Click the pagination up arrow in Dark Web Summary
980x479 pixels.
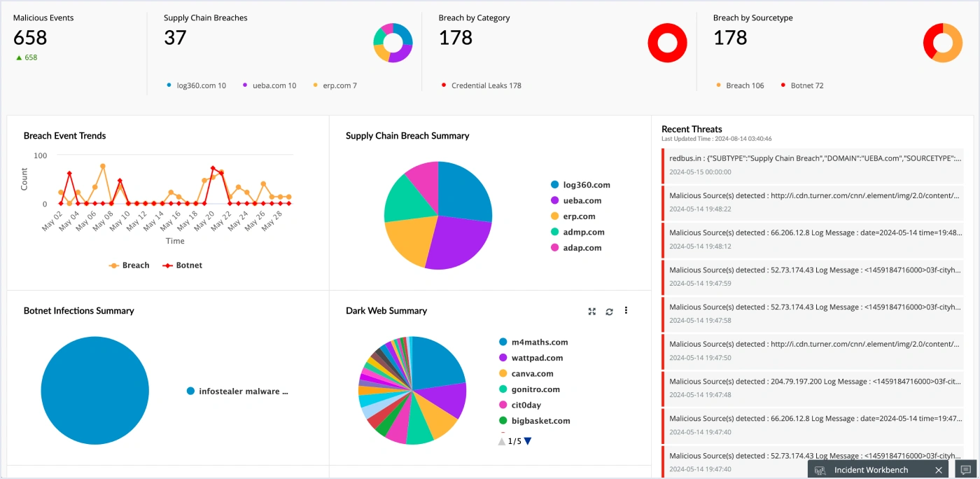[x=500, y=440]
